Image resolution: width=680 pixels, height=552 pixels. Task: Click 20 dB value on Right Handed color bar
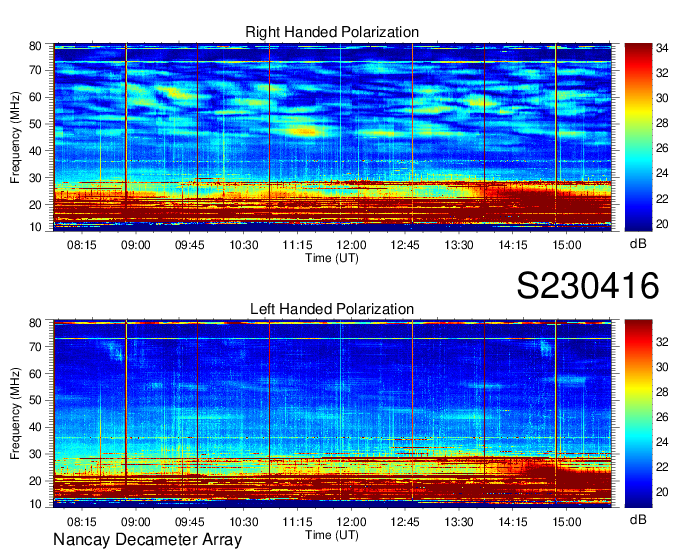(x=662, y=224)
